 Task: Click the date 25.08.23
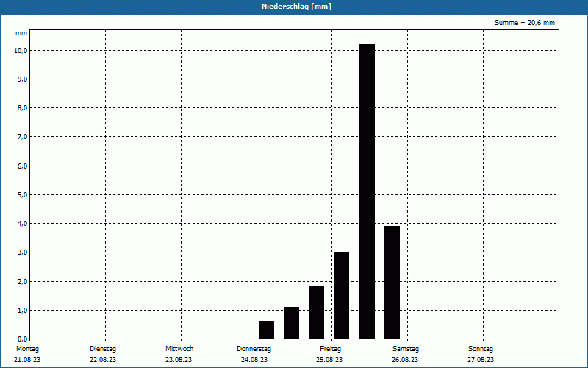click(x=329, y=360)
